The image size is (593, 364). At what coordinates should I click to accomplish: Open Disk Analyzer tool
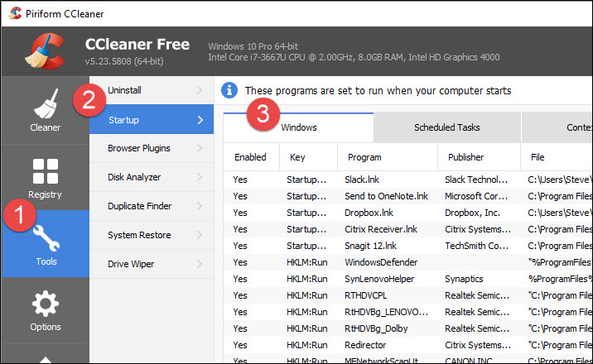[152, 177]
